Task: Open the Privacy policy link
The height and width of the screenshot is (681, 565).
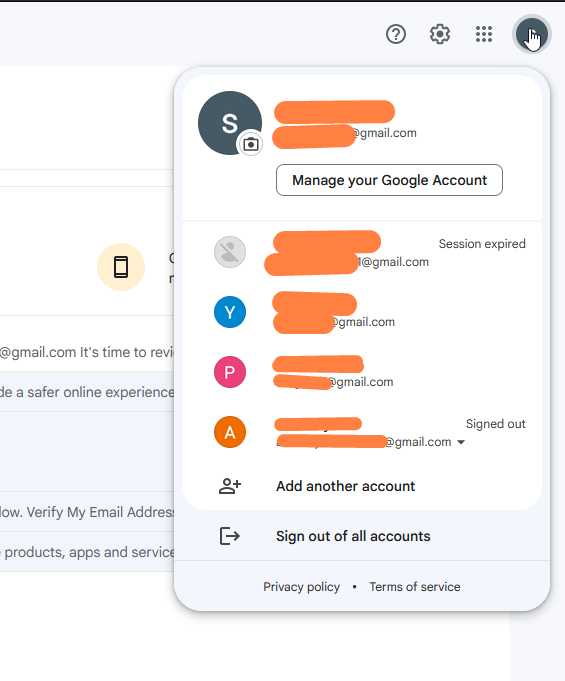Action: pos(301,587)
